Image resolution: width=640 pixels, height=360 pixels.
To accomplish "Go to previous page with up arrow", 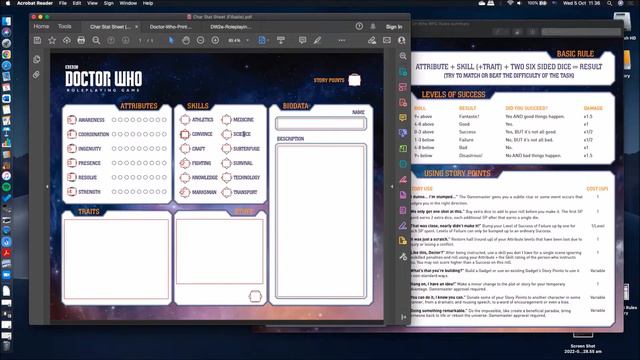I will [111, 40].
